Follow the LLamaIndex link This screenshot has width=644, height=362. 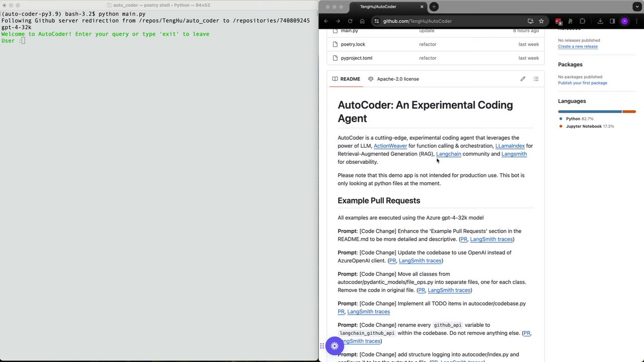click(x=510, y=146)
